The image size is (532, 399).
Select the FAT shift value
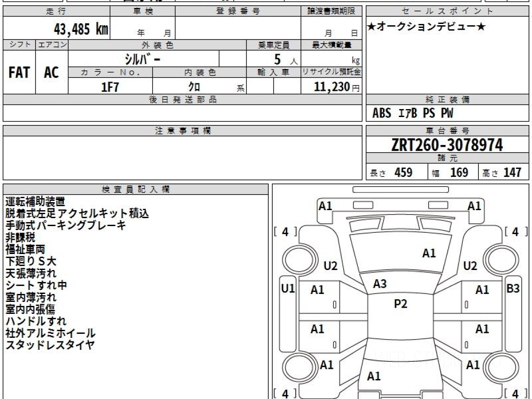tap(19, 72)
